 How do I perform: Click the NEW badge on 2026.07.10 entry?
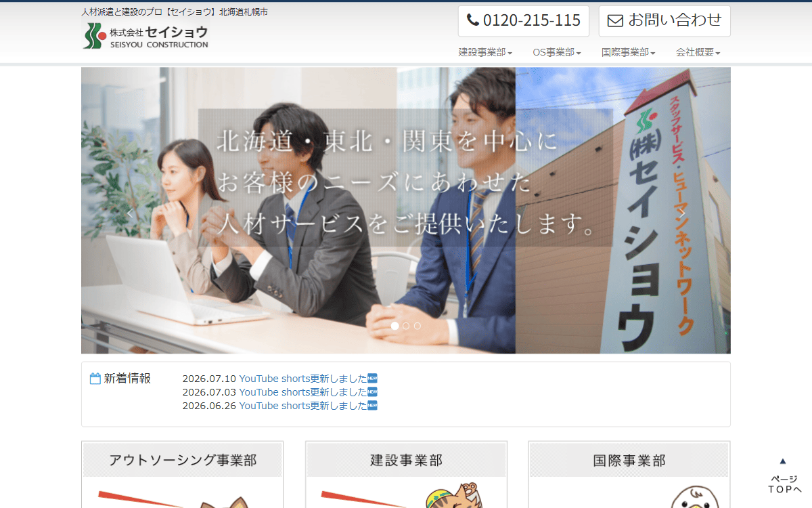pos(373,378)
